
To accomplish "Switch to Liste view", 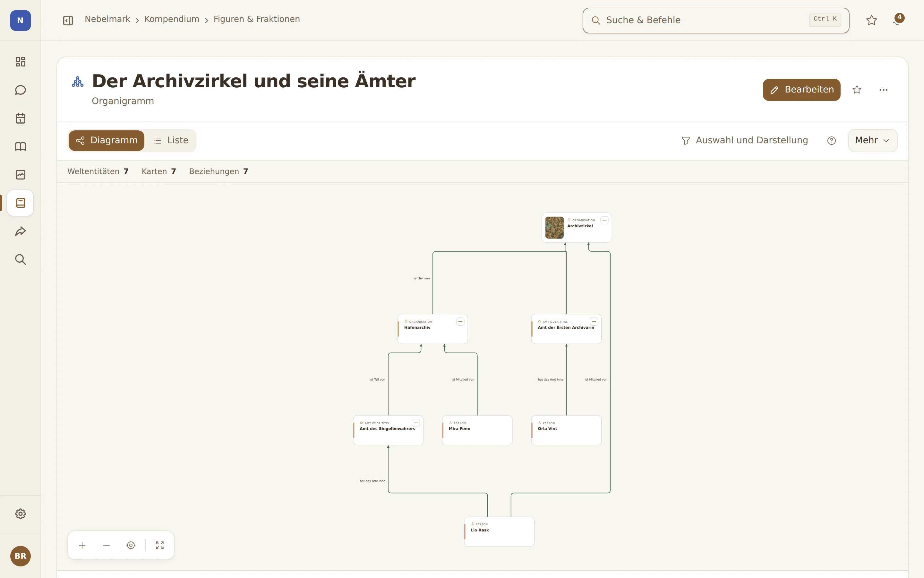I will tap(171, 141).
